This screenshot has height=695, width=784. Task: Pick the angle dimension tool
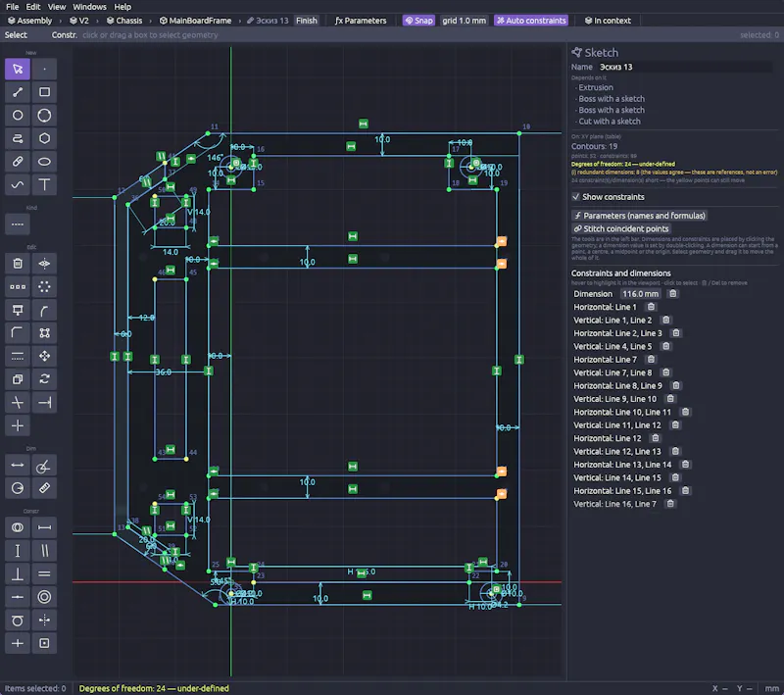(44, 466)
